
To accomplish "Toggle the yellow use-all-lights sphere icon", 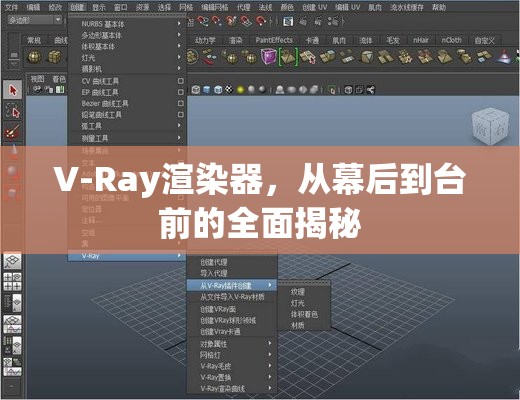I will [x=240, y=89].
